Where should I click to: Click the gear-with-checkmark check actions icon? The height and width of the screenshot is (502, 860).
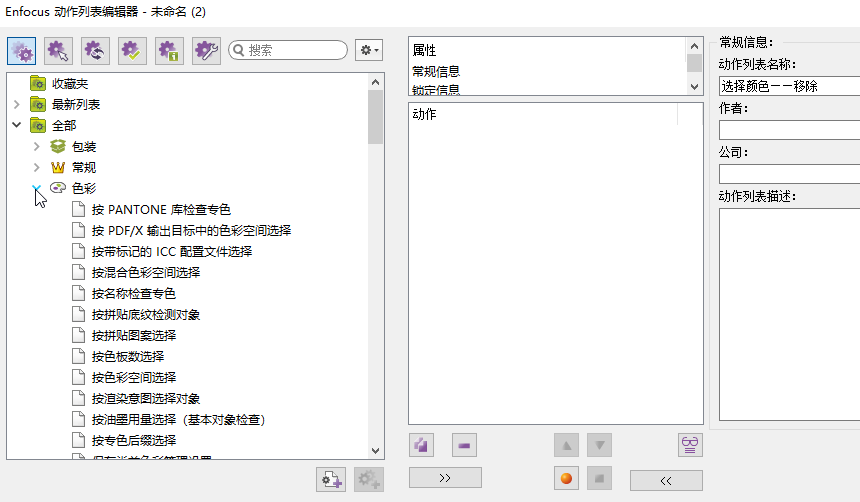tap(132, 50)
